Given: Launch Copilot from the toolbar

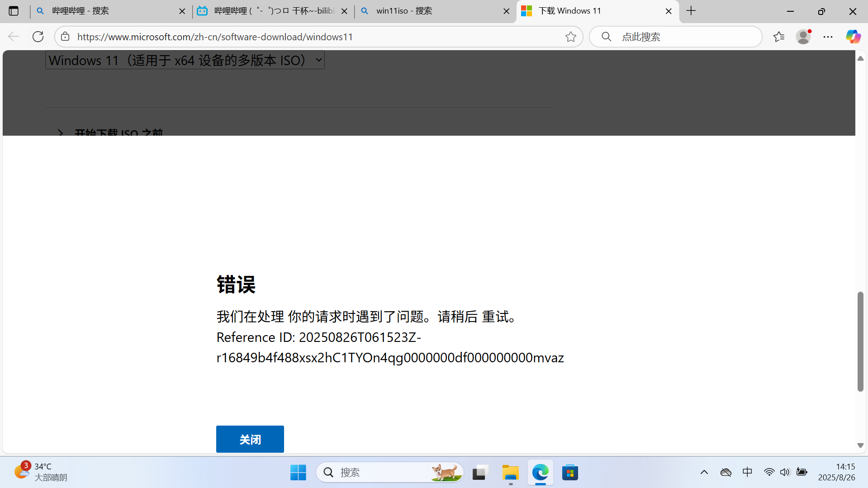Looking at the screenshot, I should pyautogui.click(x=853, y=37).
